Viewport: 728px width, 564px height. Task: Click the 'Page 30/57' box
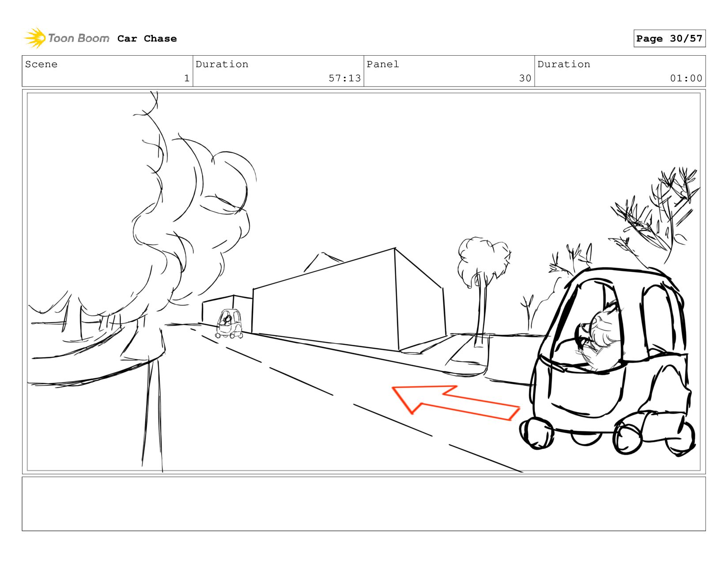tap(669, 38)
